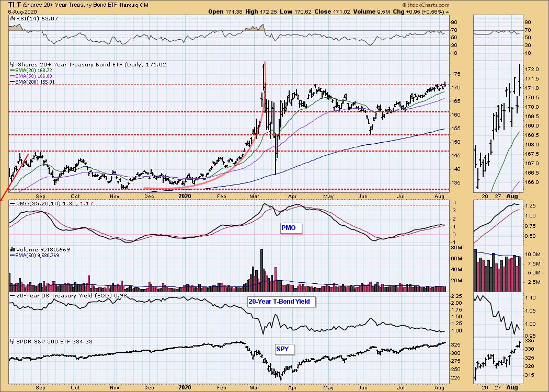549x392 pixels.
Task: Click the 0.75 PMO label in the zoom panel
Action: coord(531,226)
